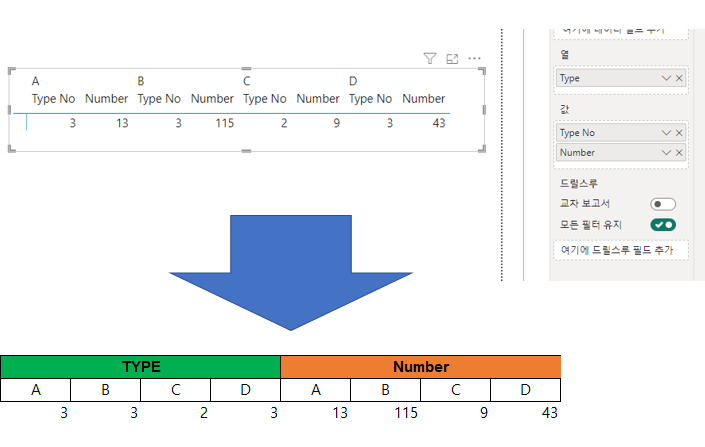
Task: Remove the Number field from values
Action: (679, 153)
